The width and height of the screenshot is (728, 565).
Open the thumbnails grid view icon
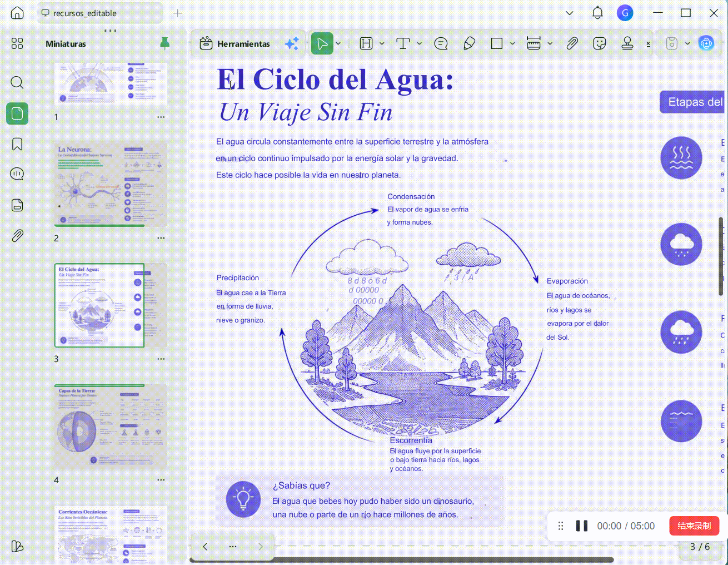[x=17, y=43]
